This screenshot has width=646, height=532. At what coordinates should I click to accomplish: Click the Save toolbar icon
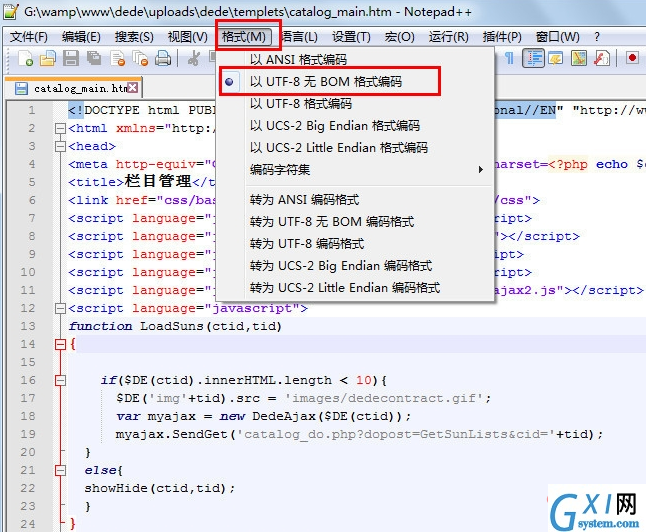[x=71, y=58]
